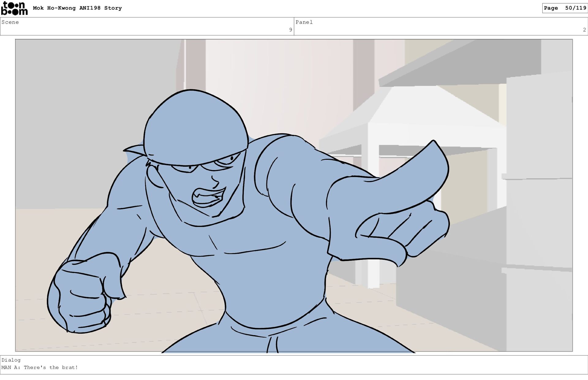
Task: Select the project title 'Mok Ho-Kwong ANI198 Story'
Action: click(77, 8)
